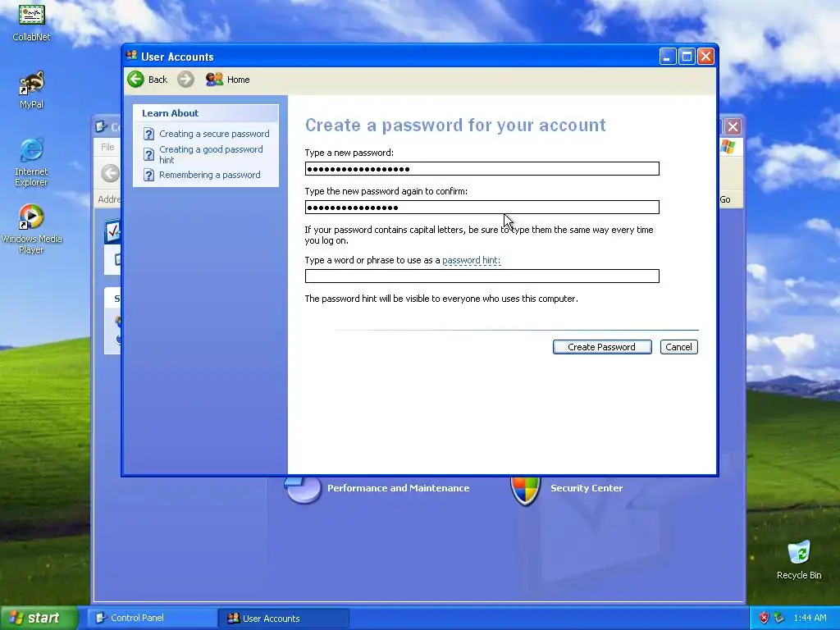Viewport: 840px width, 630px height.
Task: Close the Control Panel window behind
Action: 733,126
